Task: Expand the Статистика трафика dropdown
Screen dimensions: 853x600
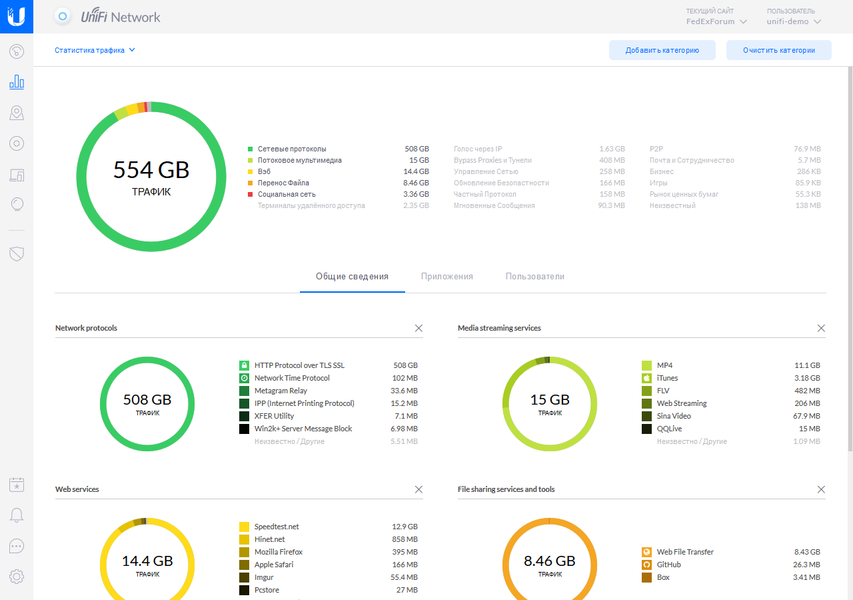Action: point(95,50)
